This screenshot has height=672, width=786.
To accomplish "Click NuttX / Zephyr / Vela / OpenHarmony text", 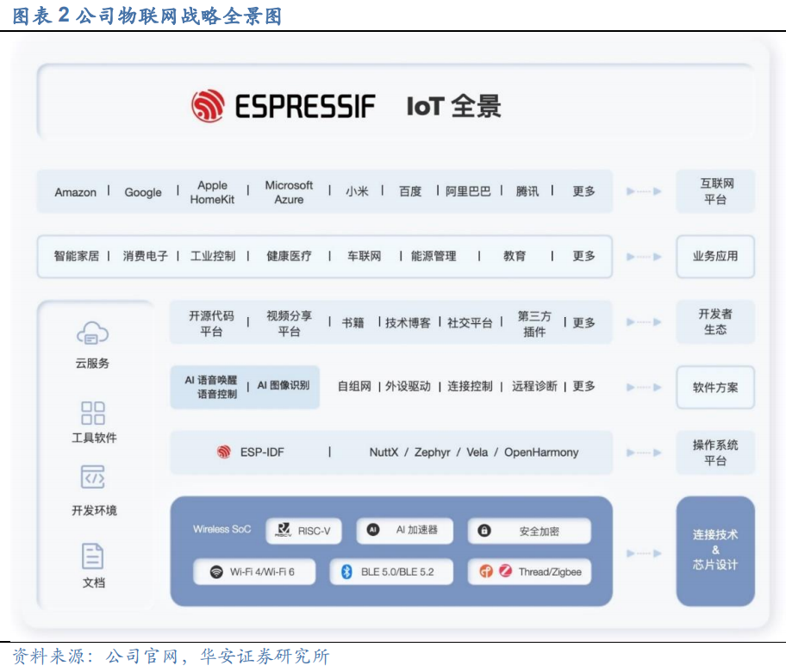I will click(473, 452).
